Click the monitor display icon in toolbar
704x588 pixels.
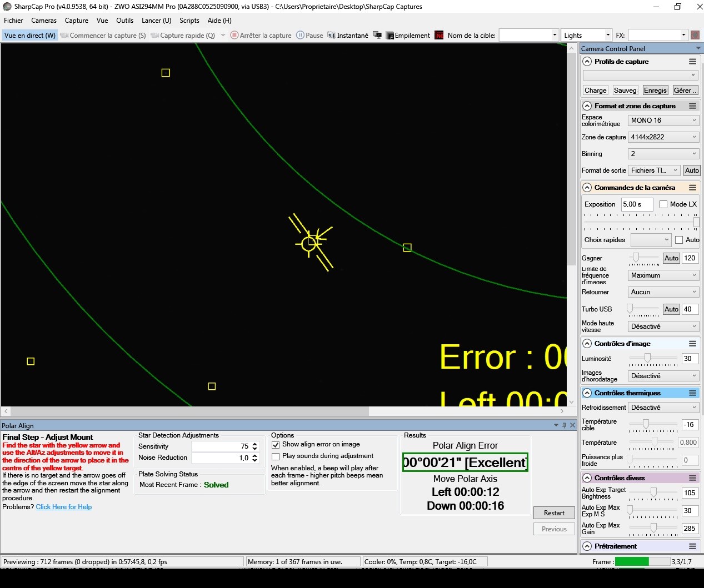(x=377, y=36)
